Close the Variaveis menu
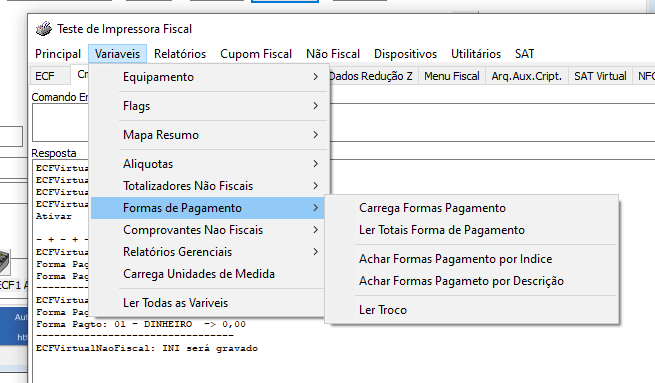Screen dimensions: 655x383 pyautogui.click(x=117, y=54)
